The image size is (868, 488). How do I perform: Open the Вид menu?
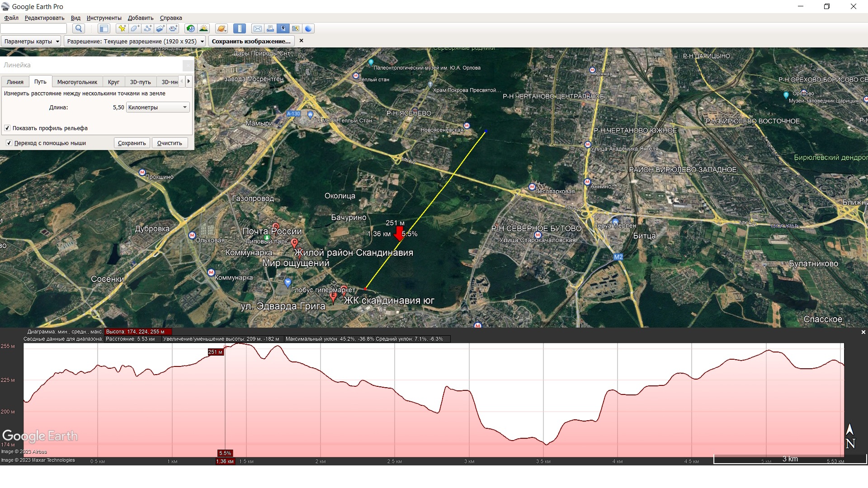pos(75,18)
